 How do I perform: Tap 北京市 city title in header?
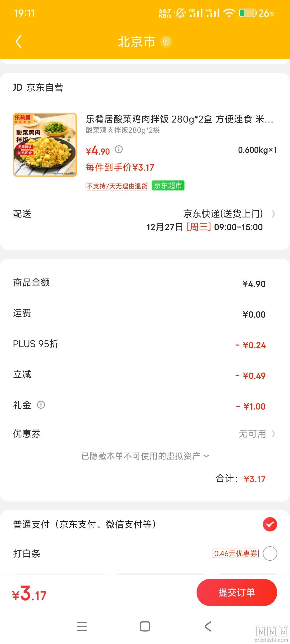(x=137, y=42)
